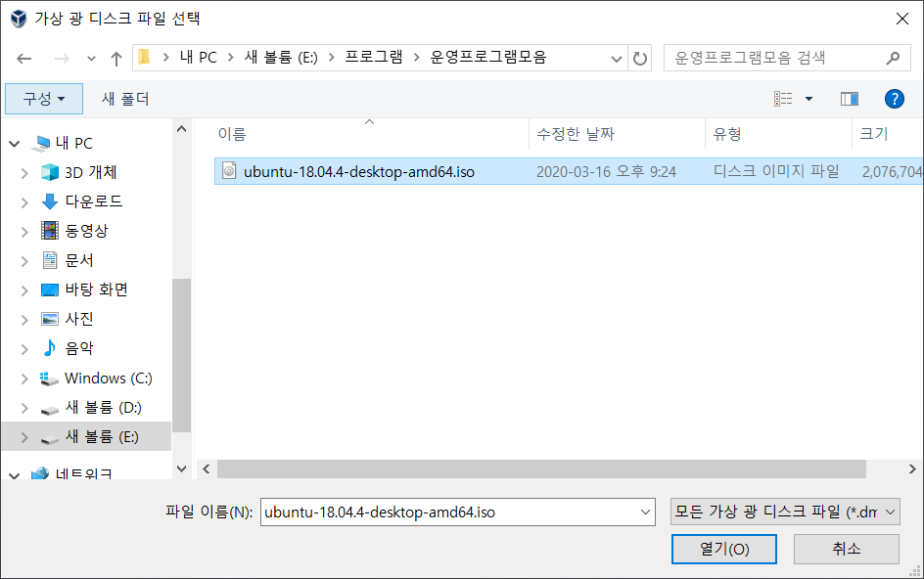Viewport: 924px width, 579px height.
Task: Open help with question mark icon
Action: tap(894, 99)
